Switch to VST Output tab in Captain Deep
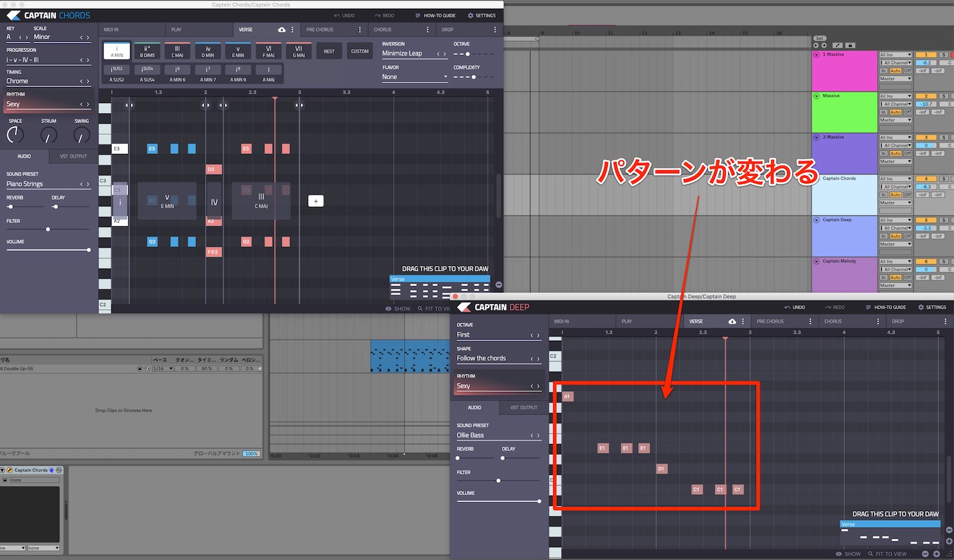 click(523, 407)
